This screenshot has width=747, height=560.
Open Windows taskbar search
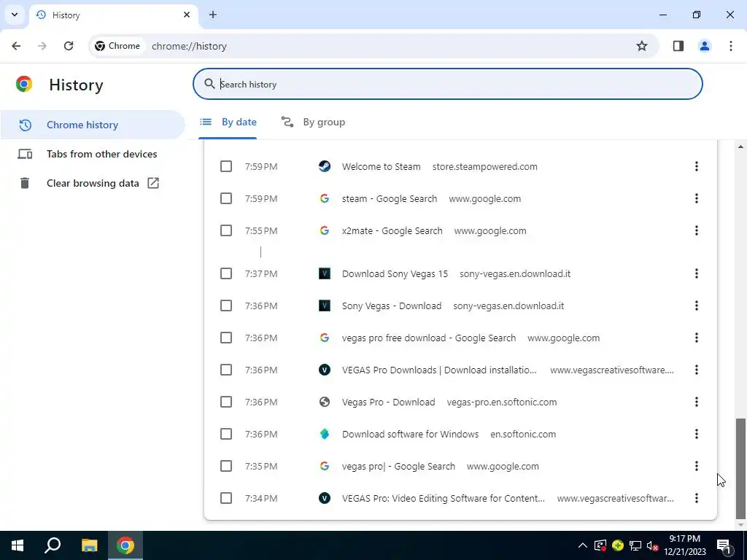point(53,545)
